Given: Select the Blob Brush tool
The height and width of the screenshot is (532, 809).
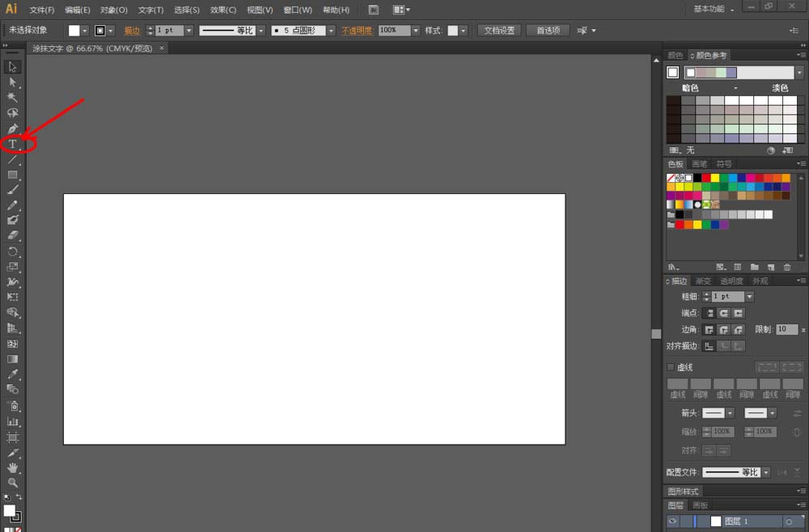Looking at the screenshot, I should (x=12, y=220).
